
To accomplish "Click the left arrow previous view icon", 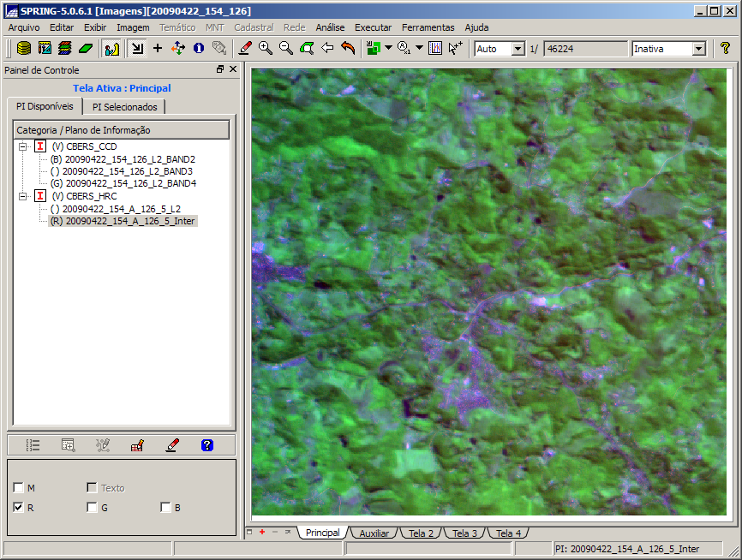I will click(327, 49).
